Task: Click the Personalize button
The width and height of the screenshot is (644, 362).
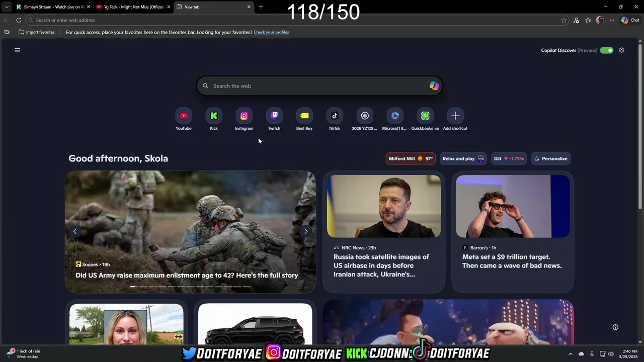Action: tap(551, 158)
